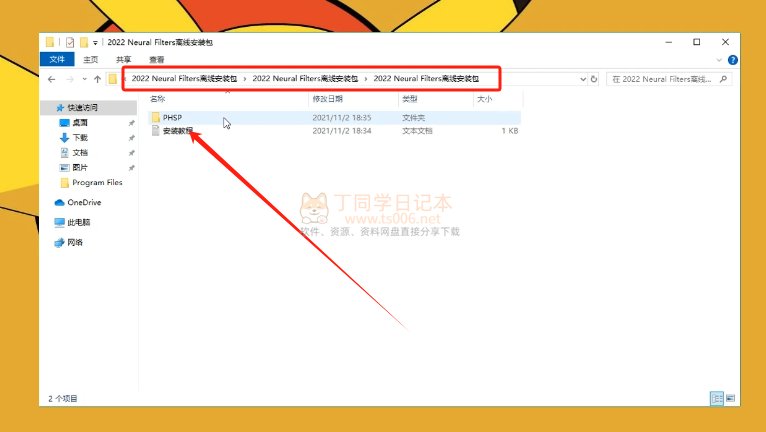Click the pin icon next to 桌面

tap(131, 123)
